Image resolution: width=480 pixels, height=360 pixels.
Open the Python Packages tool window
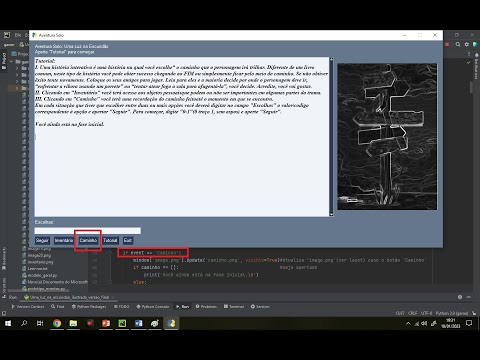(89, 306)
